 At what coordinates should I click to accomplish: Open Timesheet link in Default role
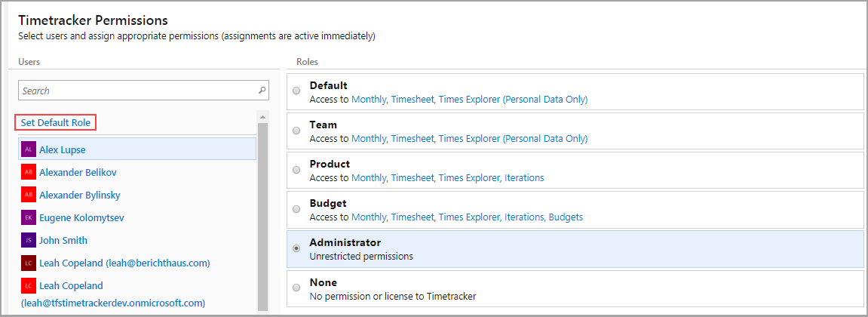(x=413, y=100)
